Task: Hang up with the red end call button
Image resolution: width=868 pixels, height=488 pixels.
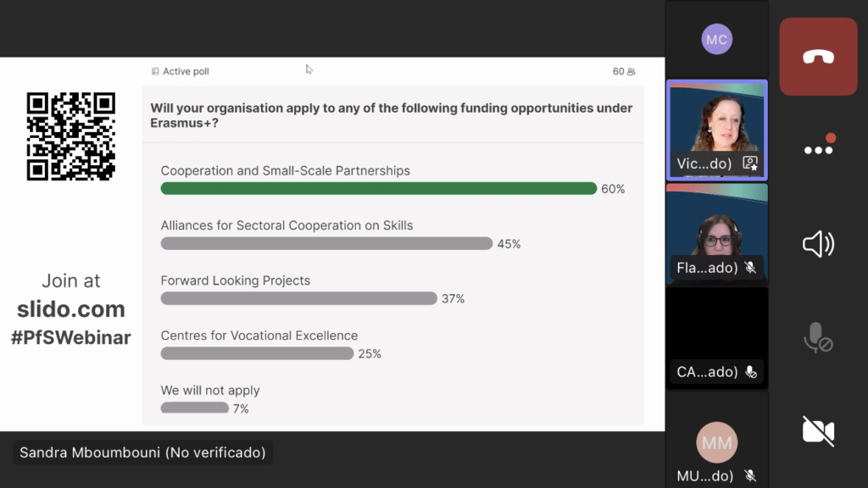Action: [818, 57]
